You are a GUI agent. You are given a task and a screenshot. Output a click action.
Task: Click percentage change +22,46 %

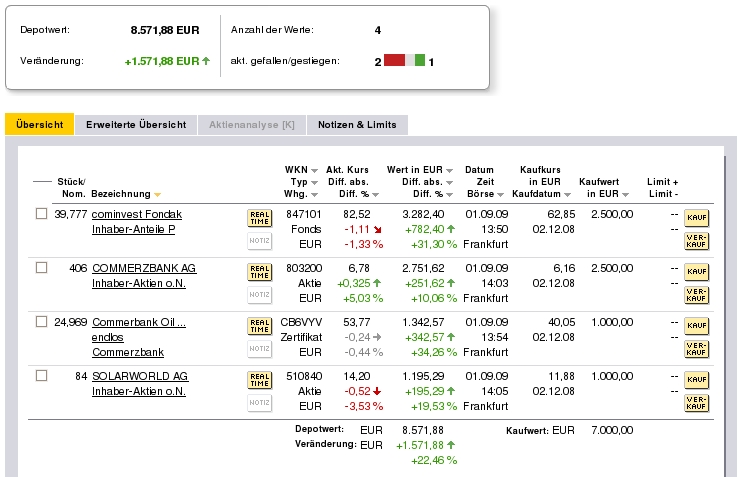(434, 460)
